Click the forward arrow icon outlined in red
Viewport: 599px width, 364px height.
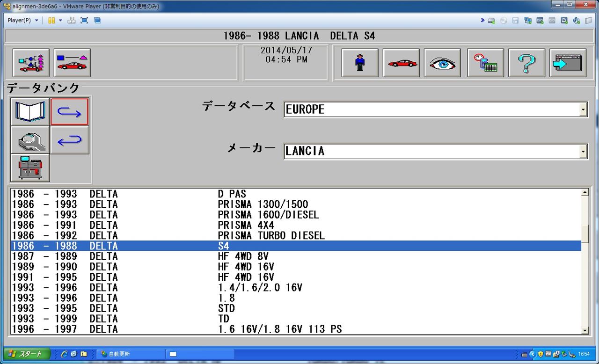pos(69,112)
